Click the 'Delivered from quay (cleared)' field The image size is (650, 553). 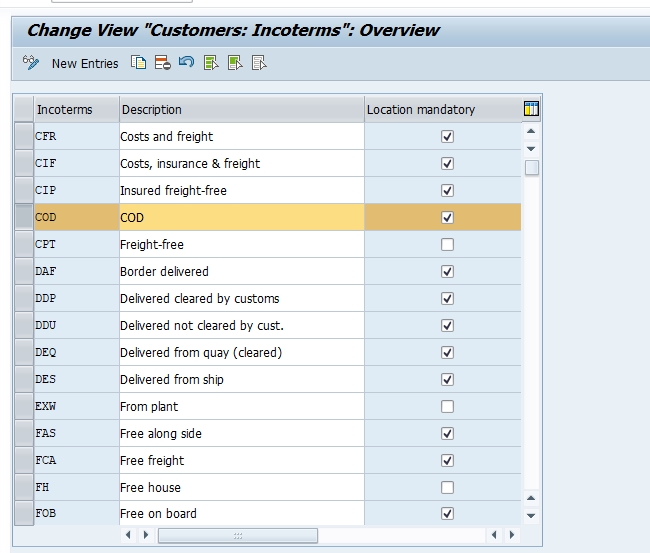[x=242, y=352]
